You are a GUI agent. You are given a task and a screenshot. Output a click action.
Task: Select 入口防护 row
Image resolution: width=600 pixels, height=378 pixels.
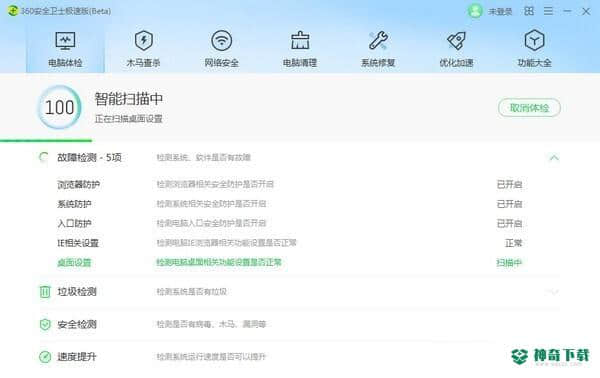(290, 223)
